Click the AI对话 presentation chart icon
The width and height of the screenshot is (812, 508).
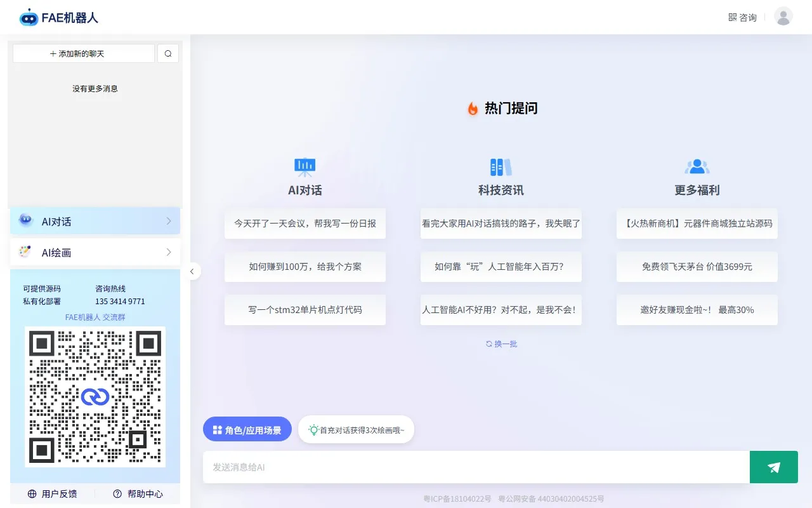tap(305, 167)
